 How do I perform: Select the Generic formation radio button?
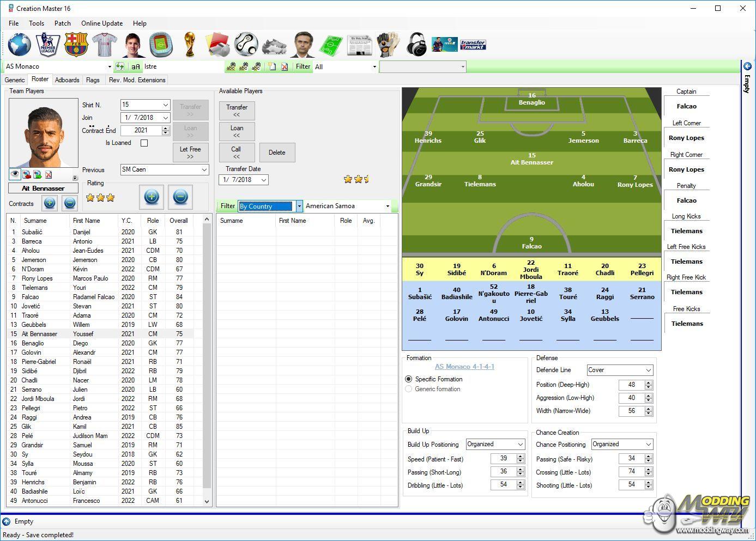[x=408, y=389]
